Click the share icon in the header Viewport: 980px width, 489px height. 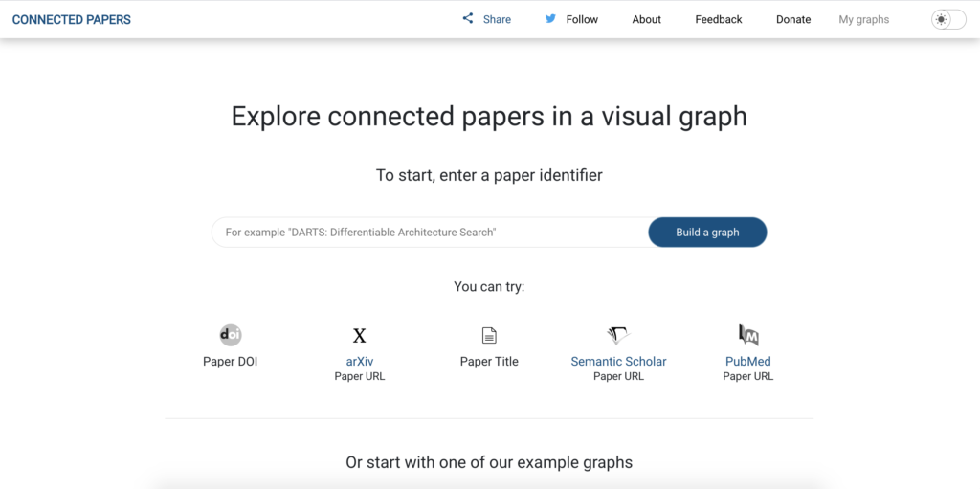[x=467, y=19]
